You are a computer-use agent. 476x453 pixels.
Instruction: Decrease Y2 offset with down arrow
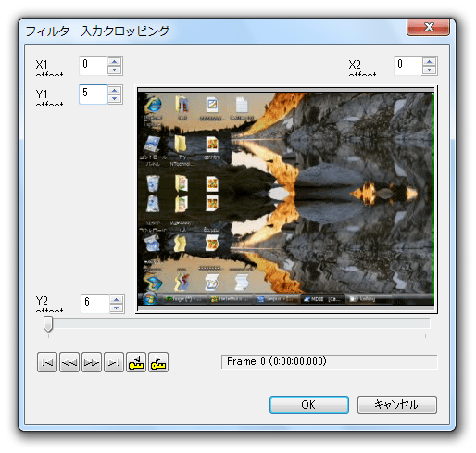117,308
